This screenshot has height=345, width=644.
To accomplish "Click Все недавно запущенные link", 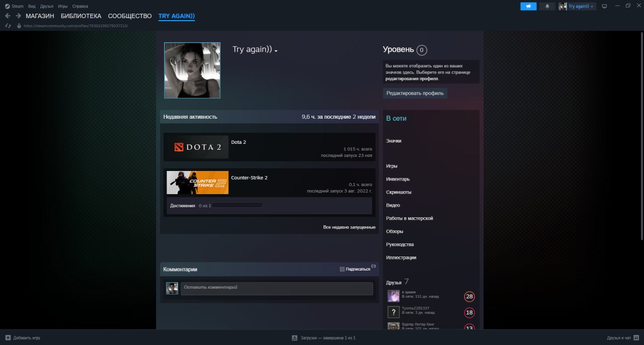I will (x=349, y=227).
